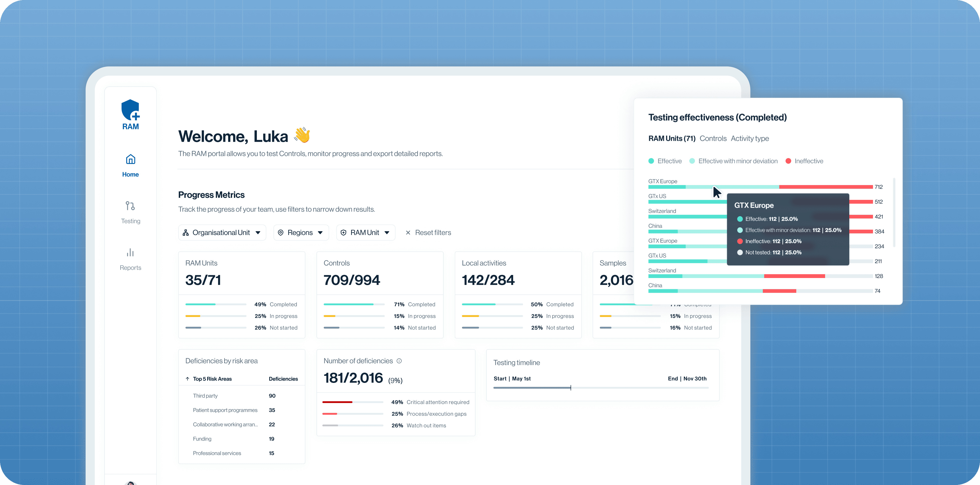Expand the Organisational Unit dropdown arrow
The height and width of the screenshot is (485, 980).
coord(258,233)
